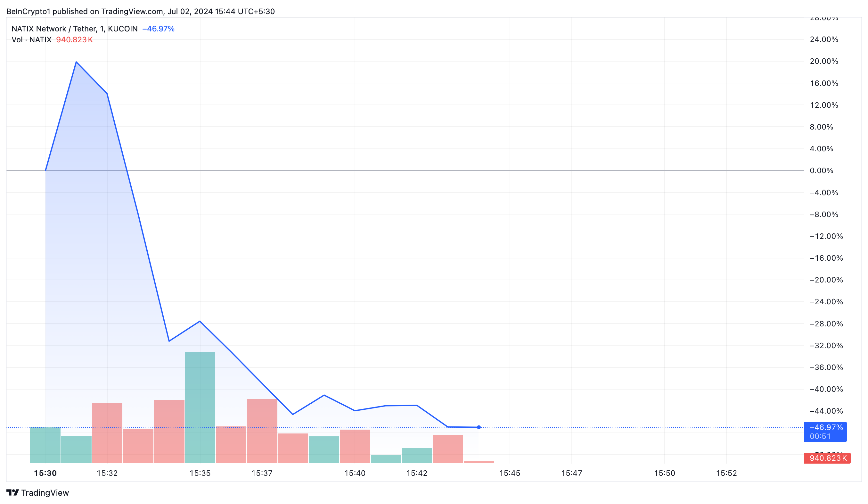This screenshot has width=868, height=504.
Task: Click the 15:45 time axis label
Action: point(510,473)
